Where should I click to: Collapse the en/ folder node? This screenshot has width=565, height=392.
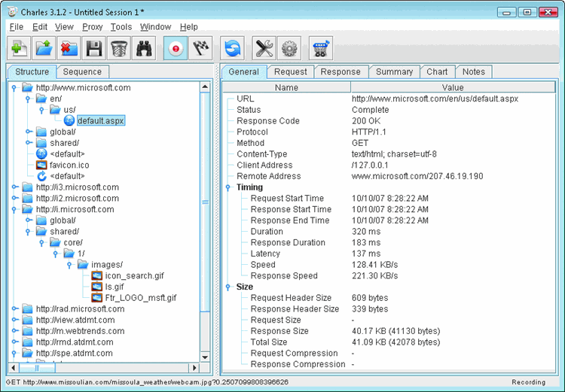[x=28, y=99]
